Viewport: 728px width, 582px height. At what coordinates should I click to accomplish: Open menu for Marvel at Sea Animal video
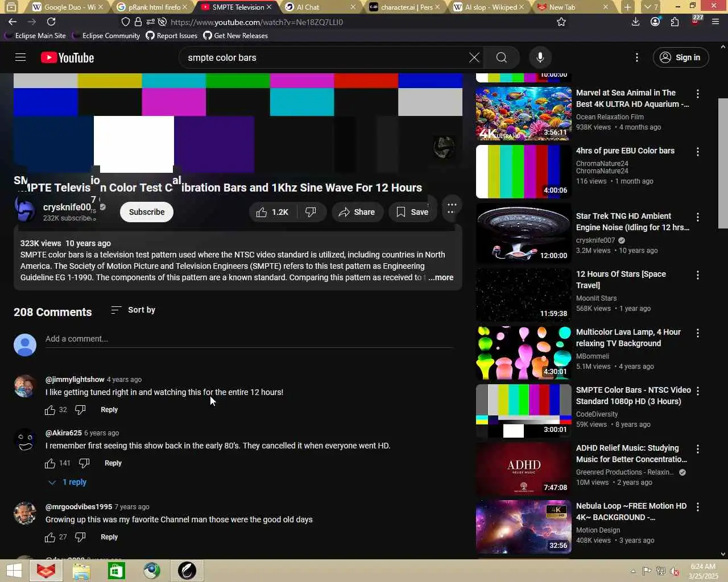698,94
